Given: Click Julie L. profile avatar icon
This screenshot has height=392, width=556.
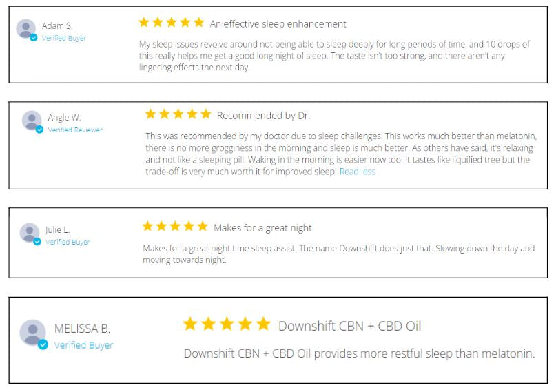Looking at the screenshot, I should pos(30,232).
